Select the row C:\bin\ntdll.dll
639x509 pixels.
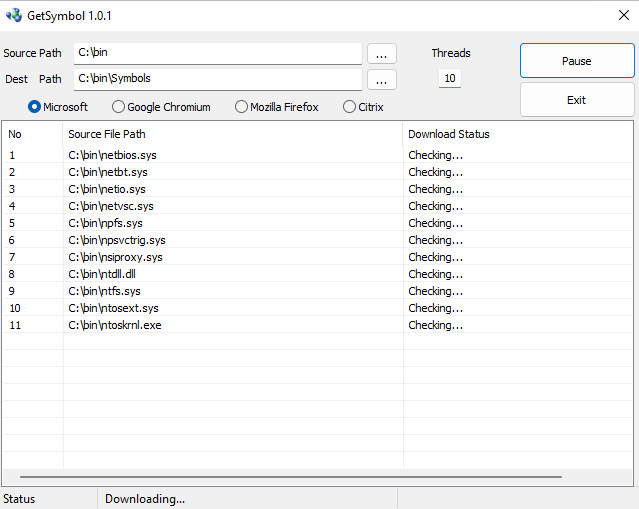click(317, 274)
